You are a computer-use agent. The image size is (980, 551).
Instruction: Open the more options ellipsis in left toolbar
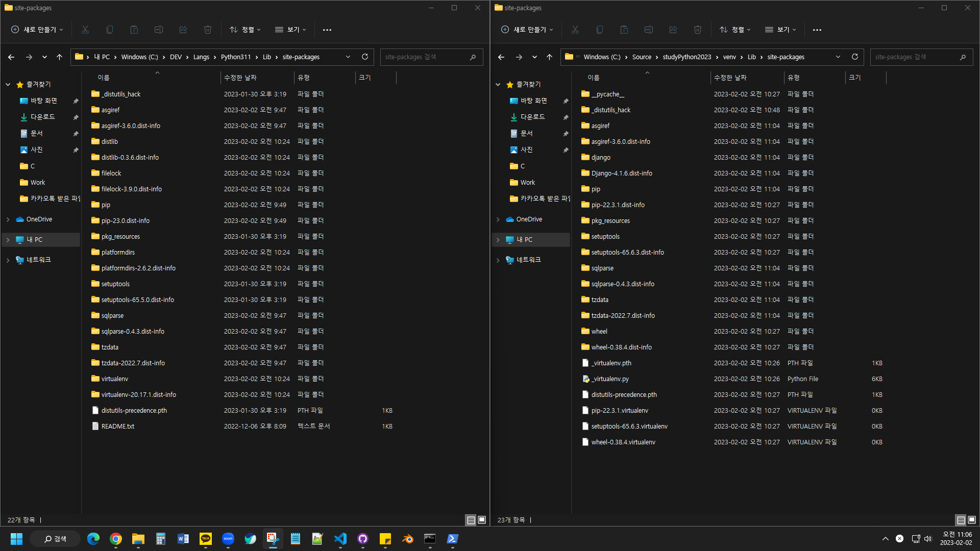click(327, 30)
